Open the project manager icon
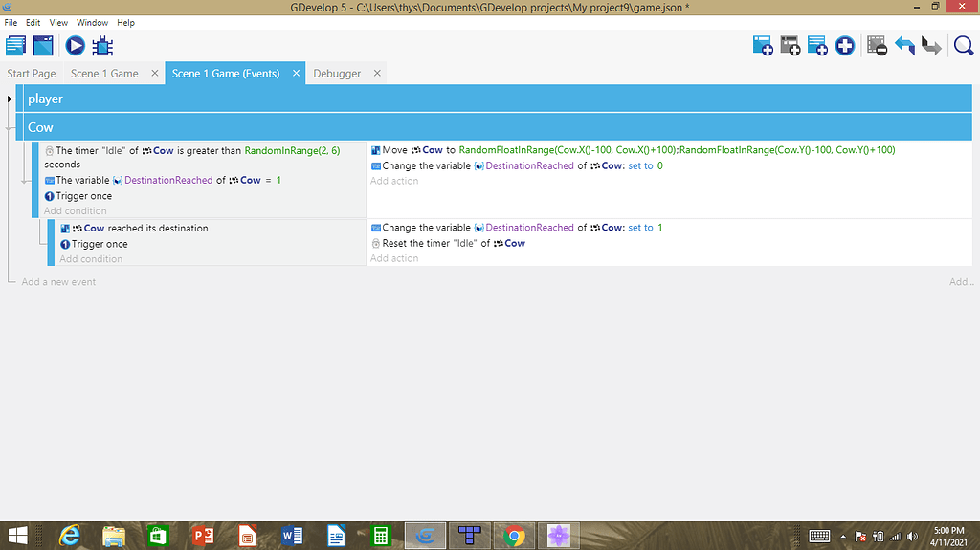 click(15, 45)
